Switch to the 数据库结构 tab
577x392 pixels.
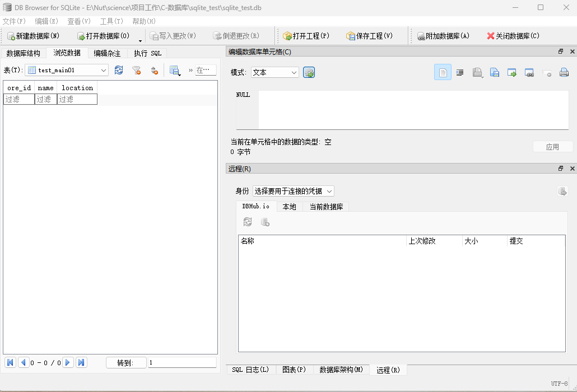click(x=23, y=53)
